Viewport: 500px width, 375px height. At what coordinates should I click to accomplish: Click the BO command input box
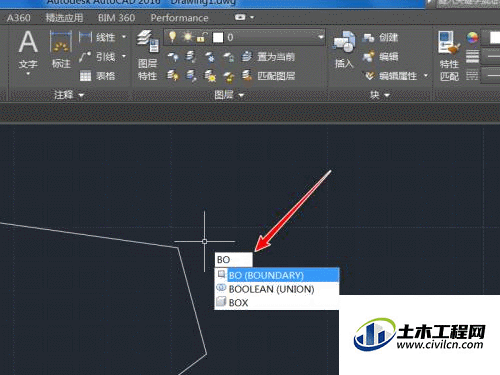[233, 259]
